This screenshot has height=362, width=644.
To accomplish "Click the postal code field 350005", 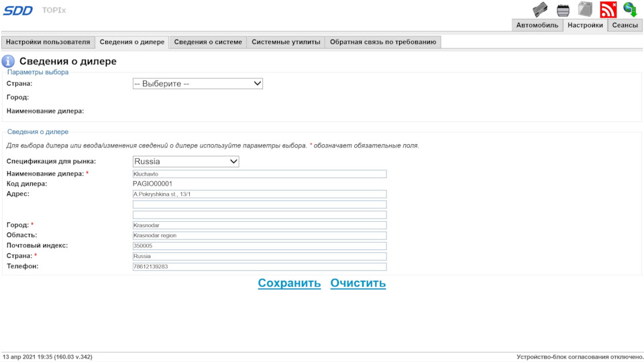I will (260, 246).
